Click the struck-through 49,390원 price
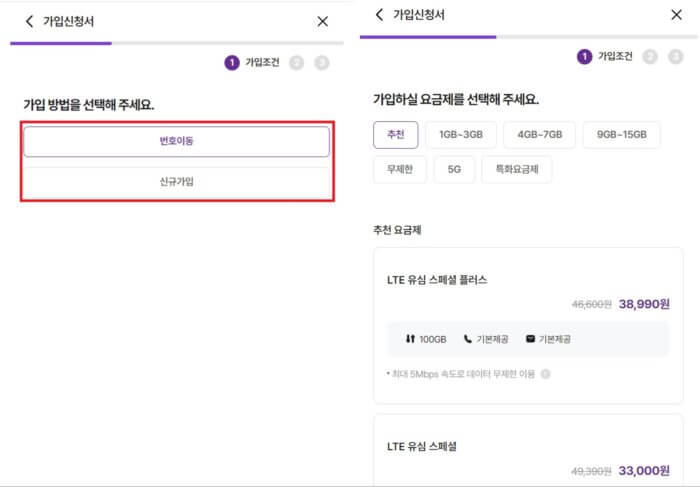 [591, 471]
